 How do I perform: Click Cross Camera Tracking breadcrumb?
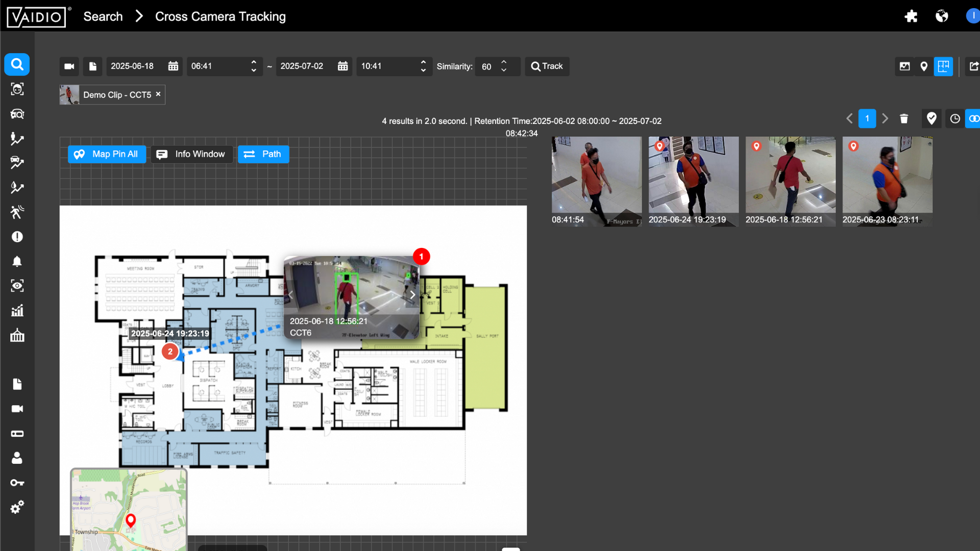pyautogui.click(x=220, y=16)
